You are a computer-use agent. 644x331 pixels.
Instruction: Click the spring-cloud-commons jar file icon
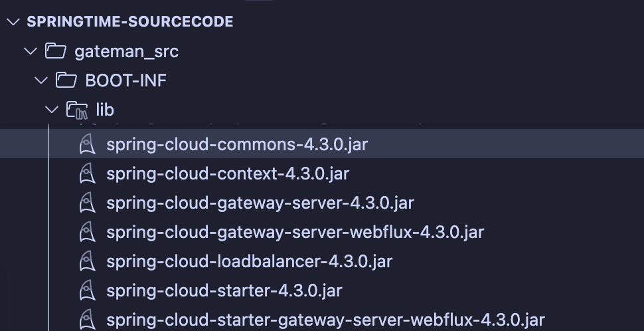tap(87, 144)
